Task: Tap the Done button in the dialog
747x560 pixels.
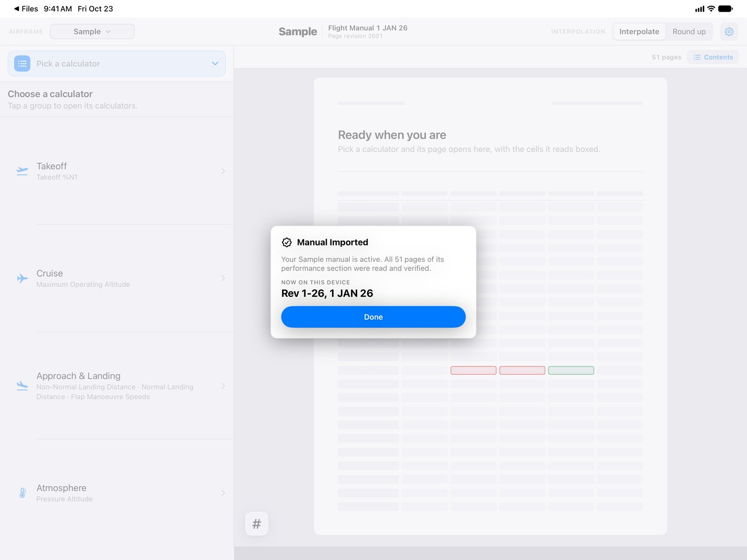Action: pyautogui.click(x=373, y=317)
